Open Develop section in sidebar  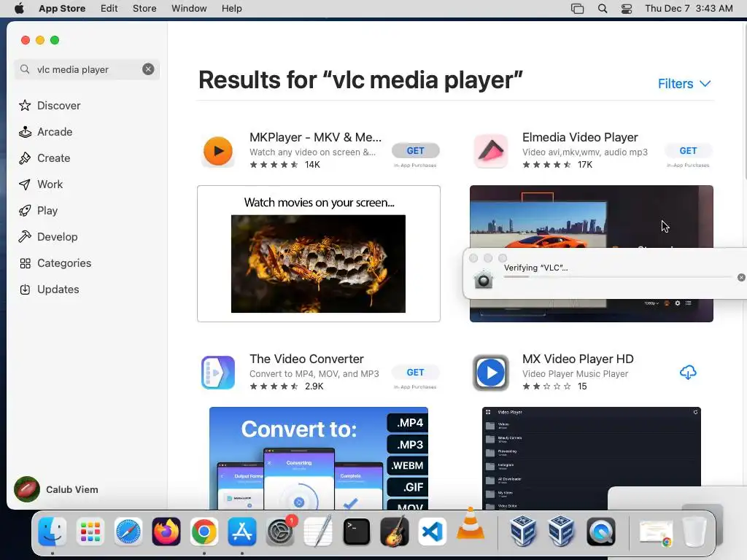48,236
